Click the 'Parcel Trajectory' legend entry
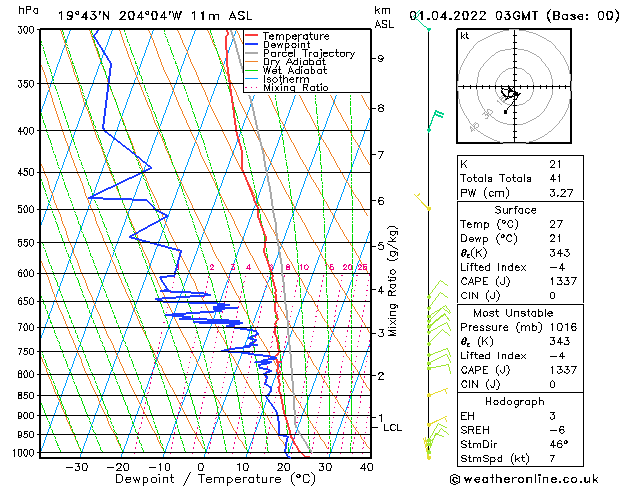The image size is (629, 486). click(309, 53)
